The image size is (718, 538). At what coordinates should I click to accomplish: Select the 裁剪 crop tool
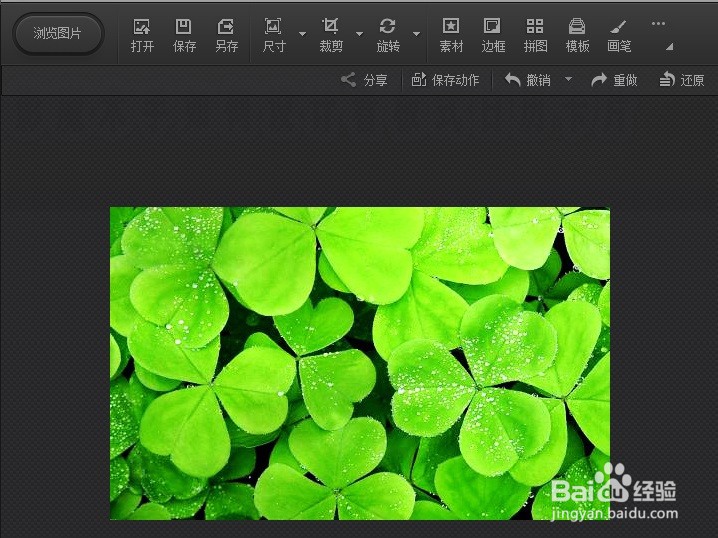click(x=331, y=35)
